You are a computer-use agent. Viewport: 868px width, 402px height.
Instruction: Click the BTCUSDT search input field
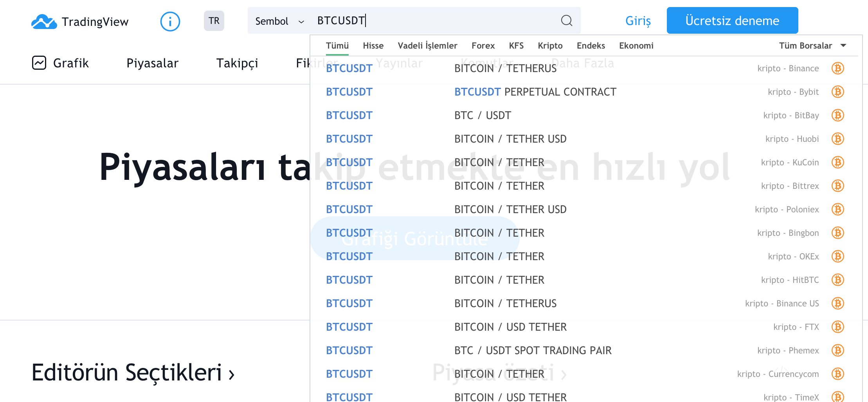pos(430,20)
